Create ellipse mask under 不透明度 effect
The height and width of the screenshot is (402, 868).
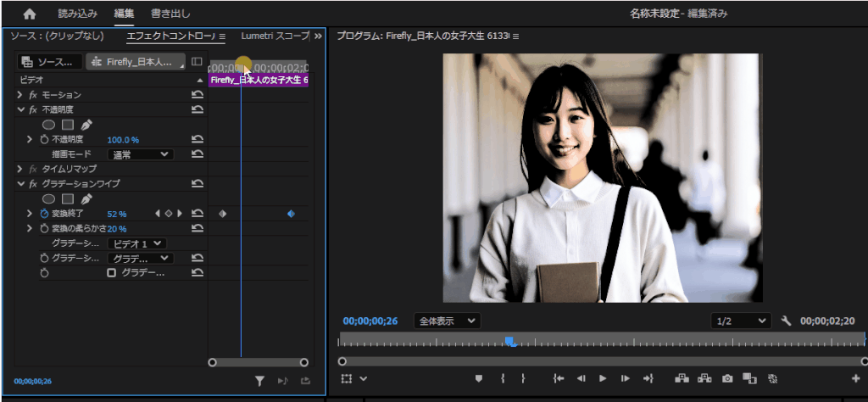48,125
